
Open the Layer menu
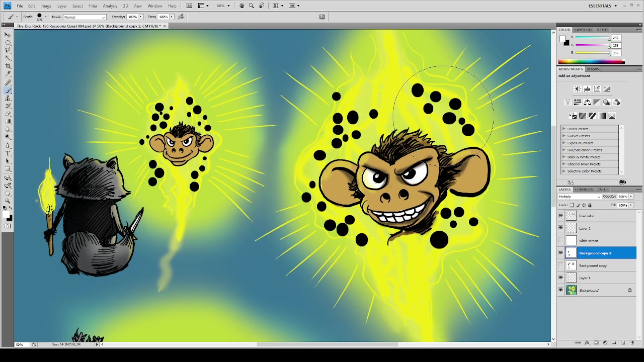point(62,6)
